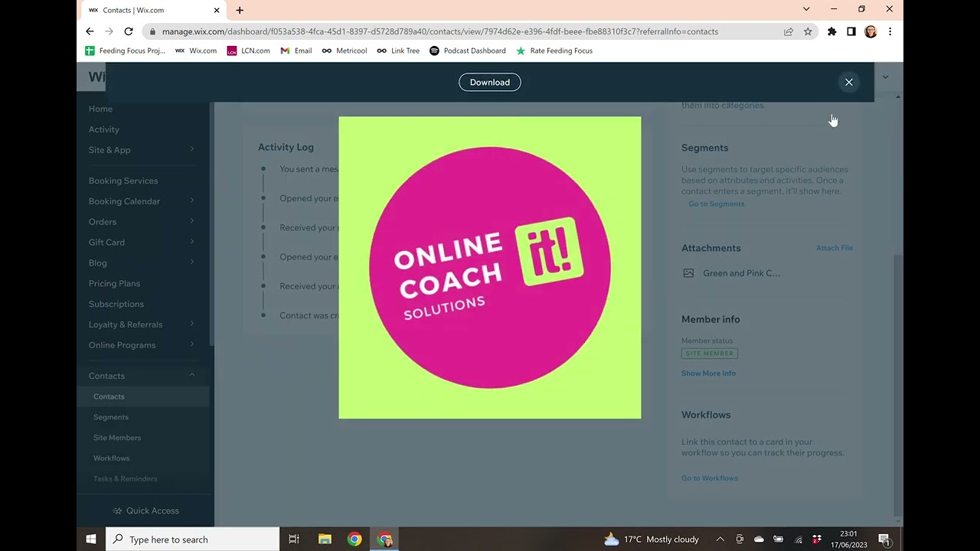Screen dimensions: 980x551
Task: Select Site Members under Contacts
Action: coord(117,438)
